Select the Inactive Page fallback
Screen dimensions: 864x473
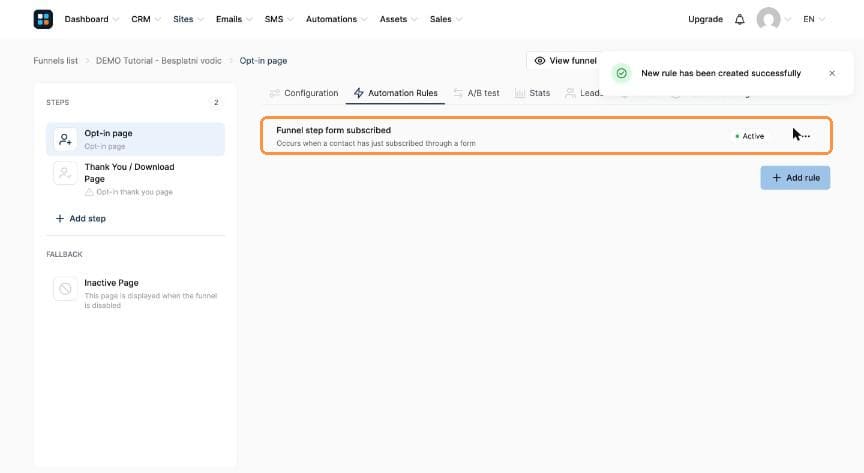tap(136, 293)
